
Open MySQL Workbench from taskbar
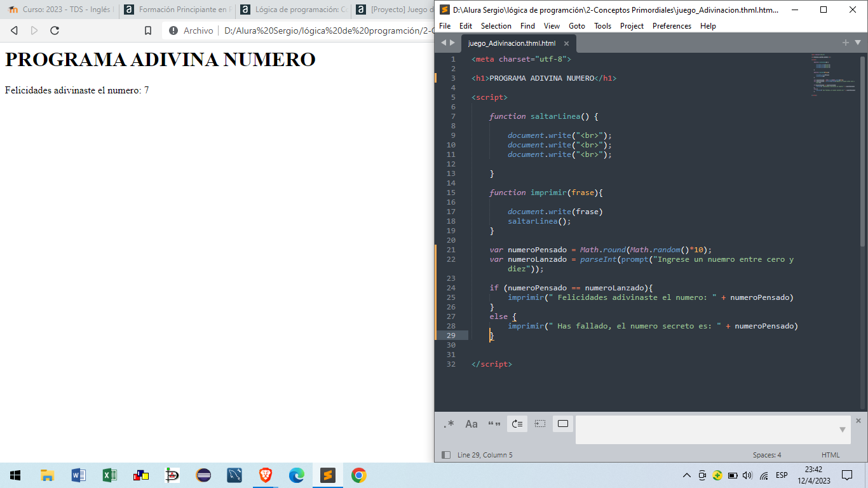pyautogui.click(x=234, y=475)
